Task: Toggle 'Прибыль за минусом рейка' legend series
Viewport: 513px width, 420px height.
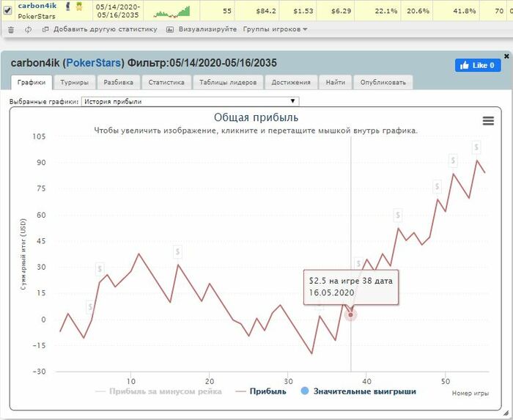Action: (x=158, y=391)
